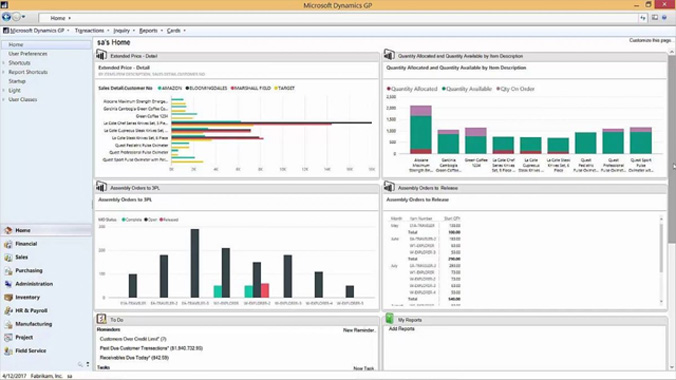Click the scroll-down arrow of page scrollbar
Image resolution: width=676 pixels, height=380 pixels.
click(672, 367)
